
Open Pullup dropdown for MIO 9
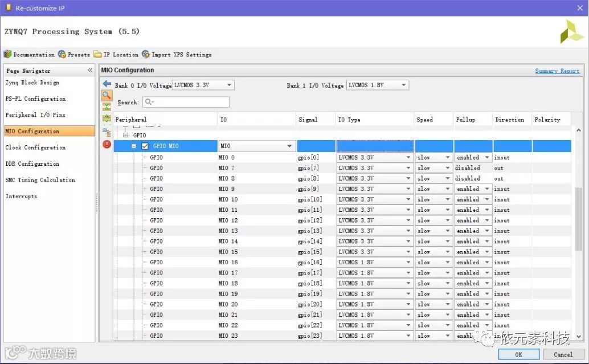click(x=473, y=189)
